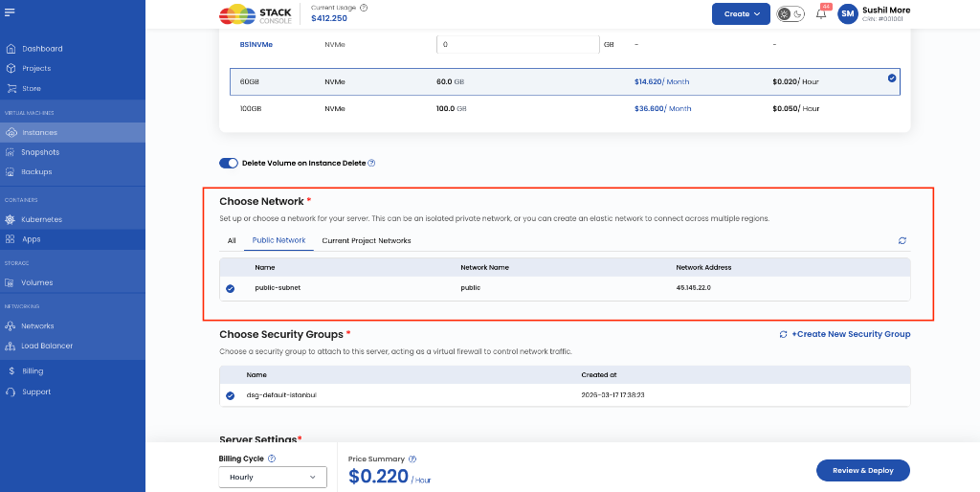Go to Store in sidebar
980x492 pixels.
pos(32,88)
